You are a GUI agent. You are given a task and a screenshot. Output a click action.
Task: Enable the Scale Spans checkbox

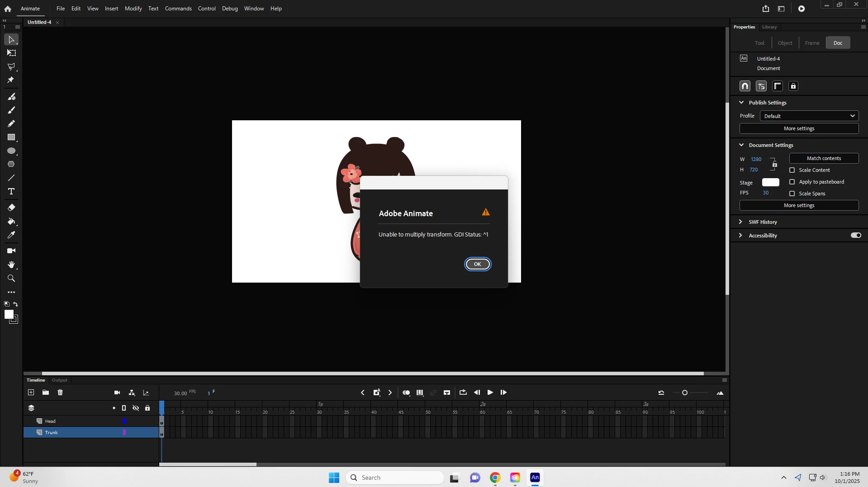click(x=792, y=194)
